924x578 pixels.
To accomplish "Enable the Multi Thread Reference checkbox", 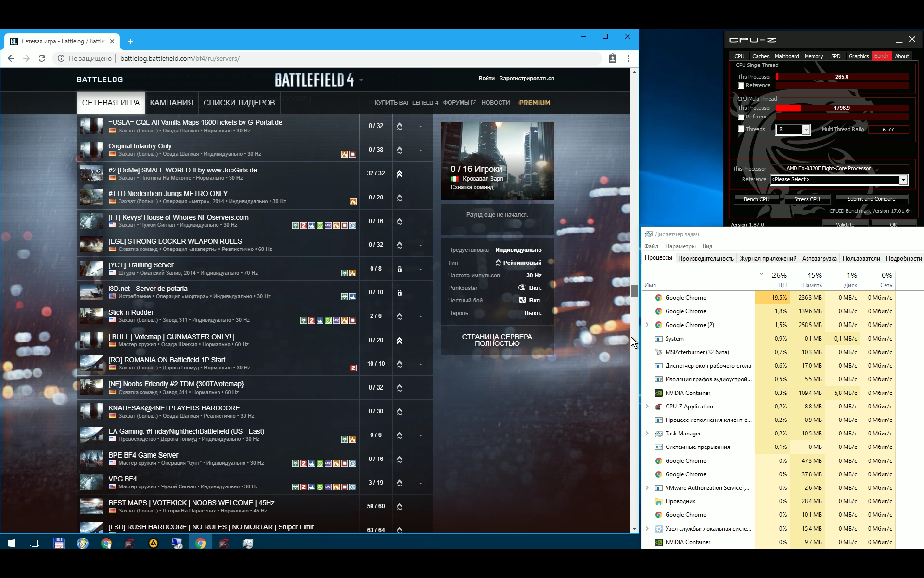I will coord(741,117).
